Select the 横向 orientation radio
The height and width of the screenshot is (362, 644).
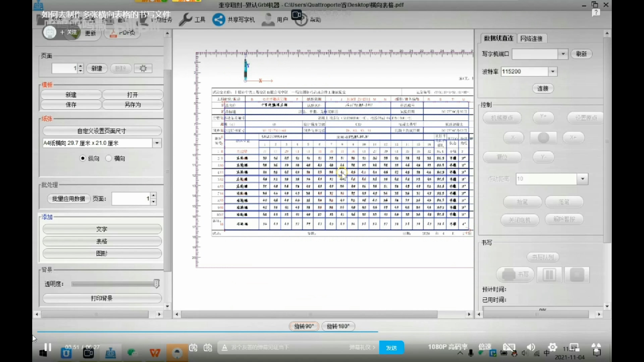coord(108,158)
